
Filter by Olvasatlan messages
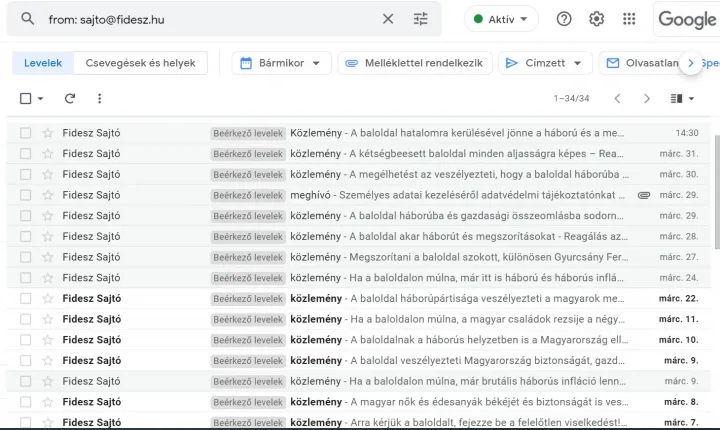coord(643,63)
